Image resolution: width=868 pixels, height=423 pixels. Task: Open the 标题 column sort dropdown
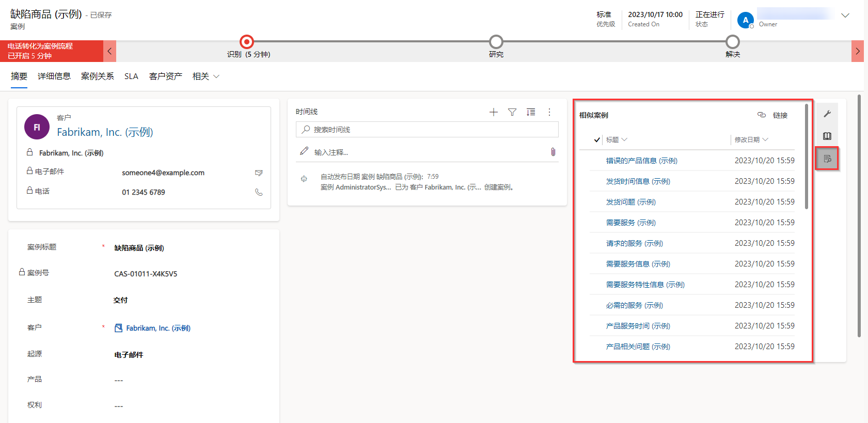[x=617, y=139]
